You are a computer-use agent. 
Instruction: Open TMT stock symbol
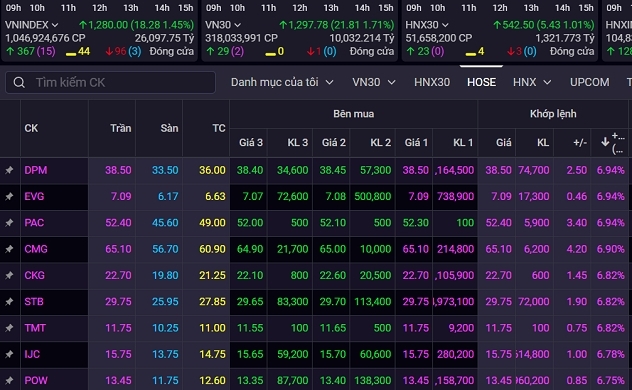[35, 328]
